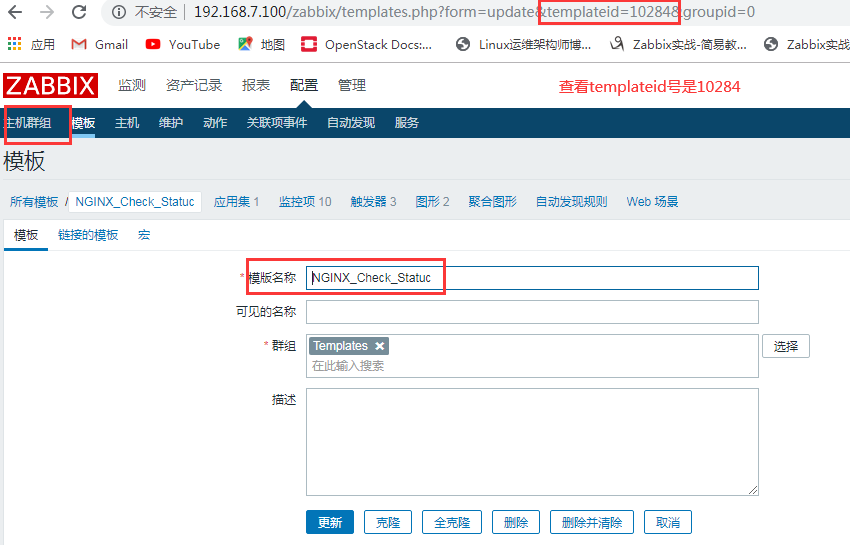Reload the page with the refresh icon
The width and height of the screenshot is (850, 545).
click(x=79, y=12)
